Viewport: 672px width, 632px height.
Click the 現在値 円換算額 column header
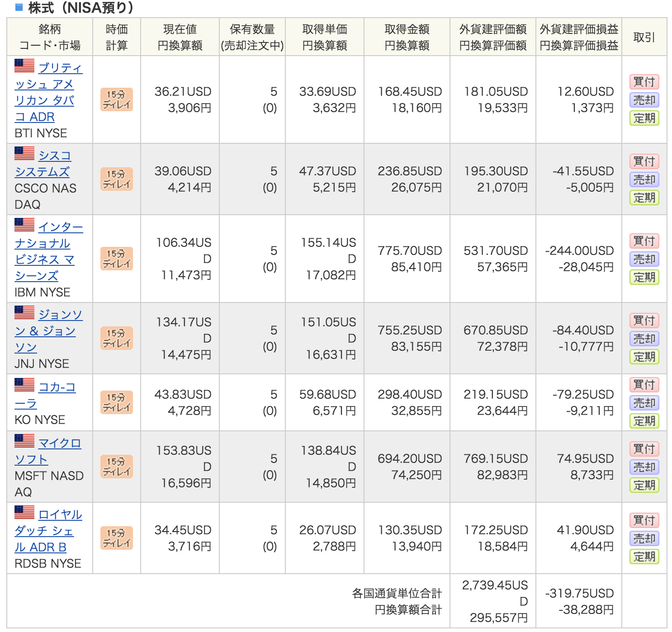pyautogui.click(x=180, y=37)
